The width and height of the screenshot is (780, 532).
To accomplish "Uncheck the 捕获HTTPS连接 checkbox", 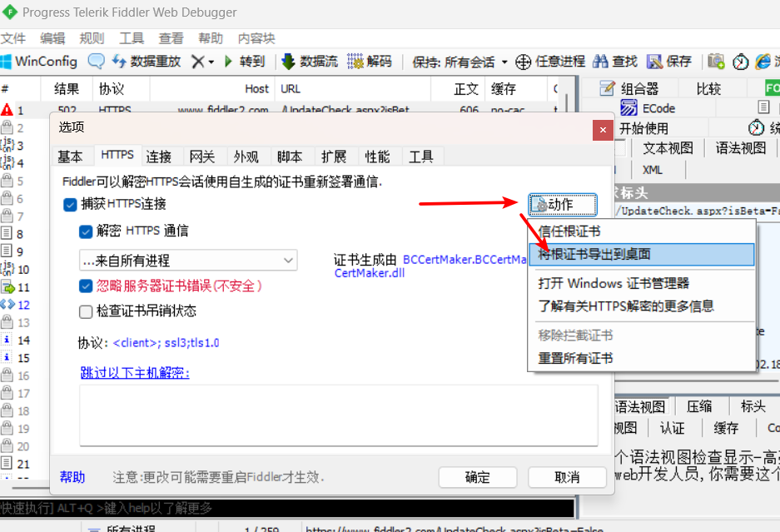I will 70,205.
